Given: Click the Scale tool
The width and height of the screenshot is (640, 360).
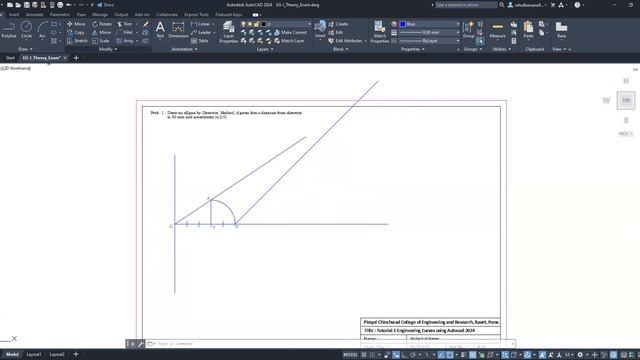Looking at the screenshot, I should pos(100,41).
